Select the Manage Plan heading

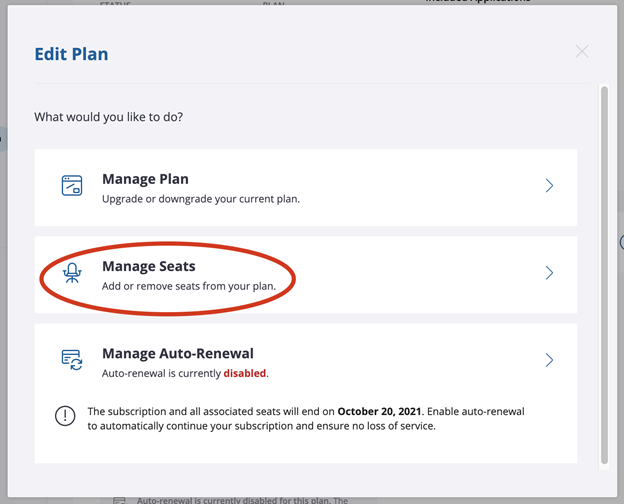pyautogui.click(x=145, y=179)
